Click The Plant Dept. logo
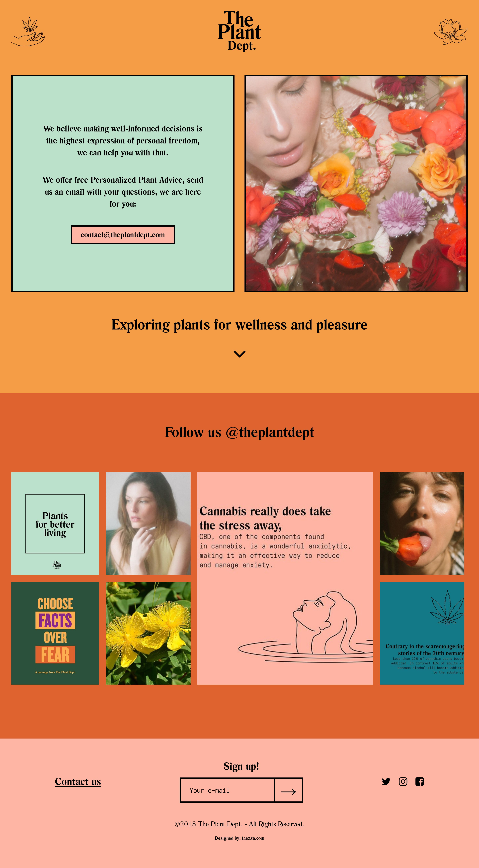Viewport: 479px width, 868px height. click(x=239, y=31)
